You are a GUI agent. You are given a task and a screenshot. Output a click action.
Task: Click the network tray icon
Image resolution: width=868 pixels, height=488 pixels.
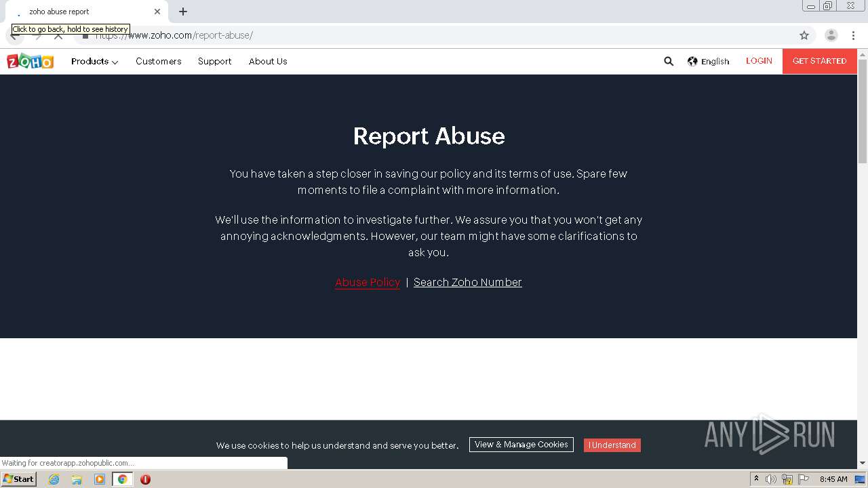coord(787,479)
